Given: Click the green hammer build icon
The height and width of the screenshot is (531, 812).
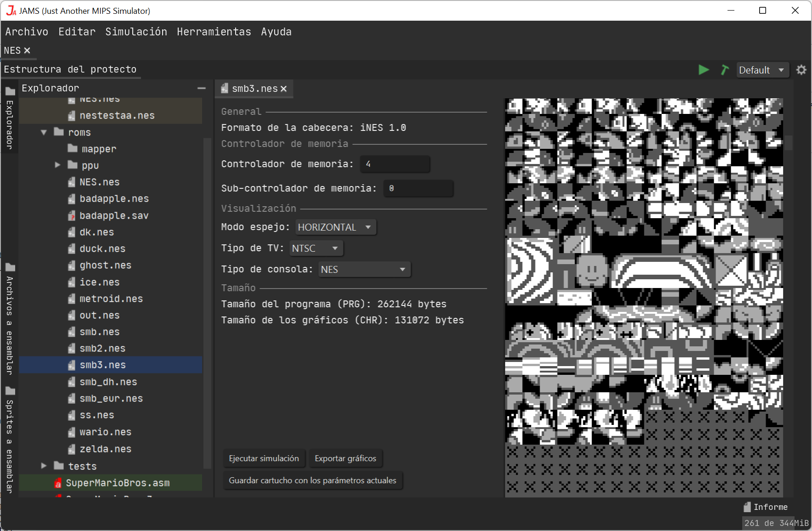Looking at the screenshot, I should tap(724, 70).
